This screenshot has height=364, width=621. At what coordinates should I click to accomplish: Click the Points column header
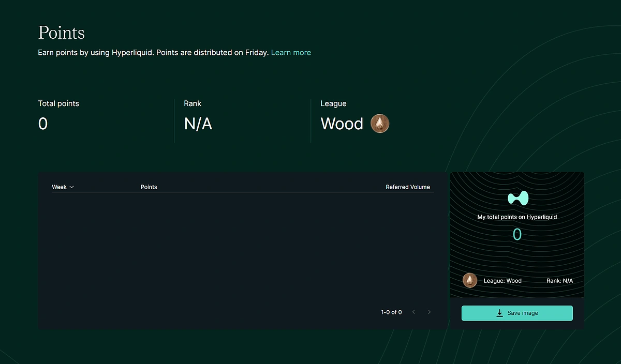point(149,187)
